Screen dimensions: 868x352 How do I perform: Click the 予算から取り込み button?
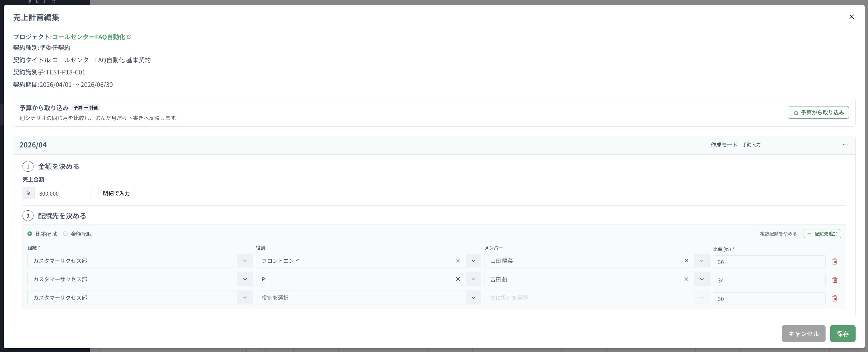click(x=818, y=113)
